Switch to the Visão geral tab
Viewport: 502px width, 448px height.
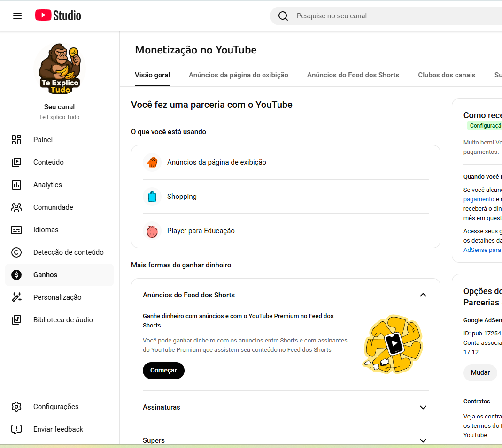tap(153, 75)
